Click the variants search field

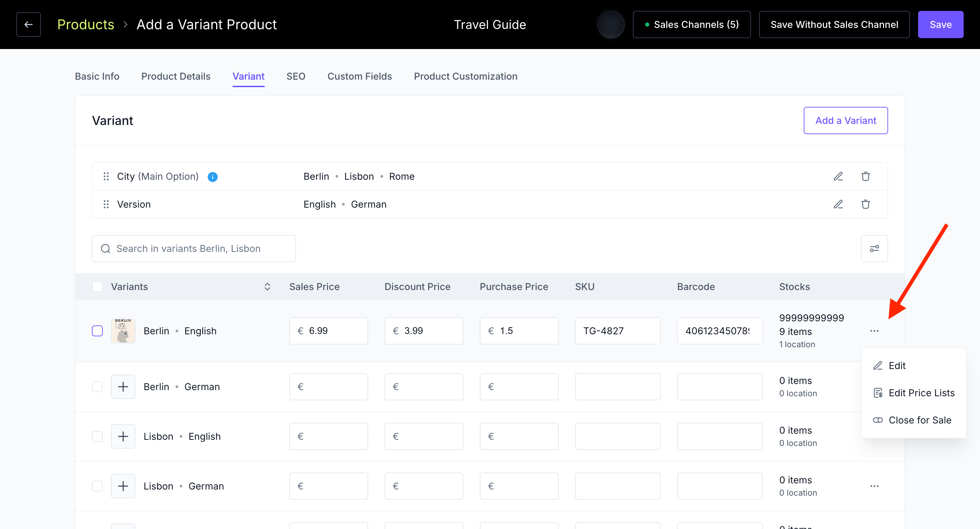click(194, 248)
